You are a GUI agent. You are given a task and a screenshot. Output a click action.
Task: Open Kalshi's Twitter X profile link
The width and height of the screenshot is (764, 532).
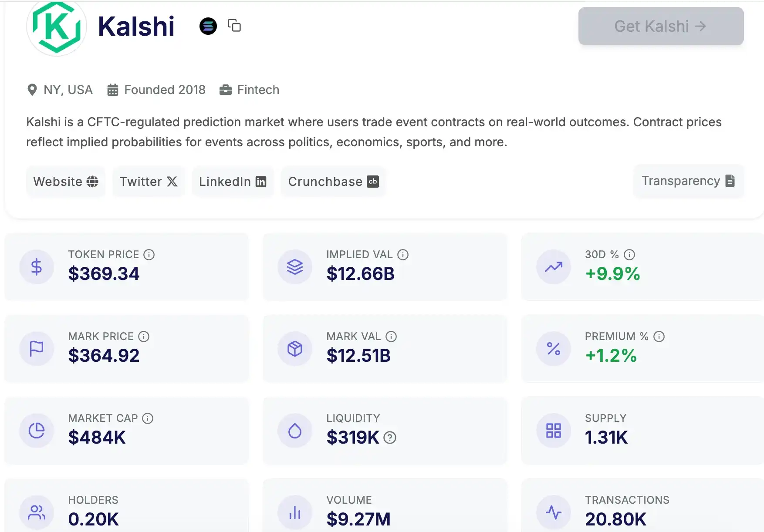(x=149, y=182)
